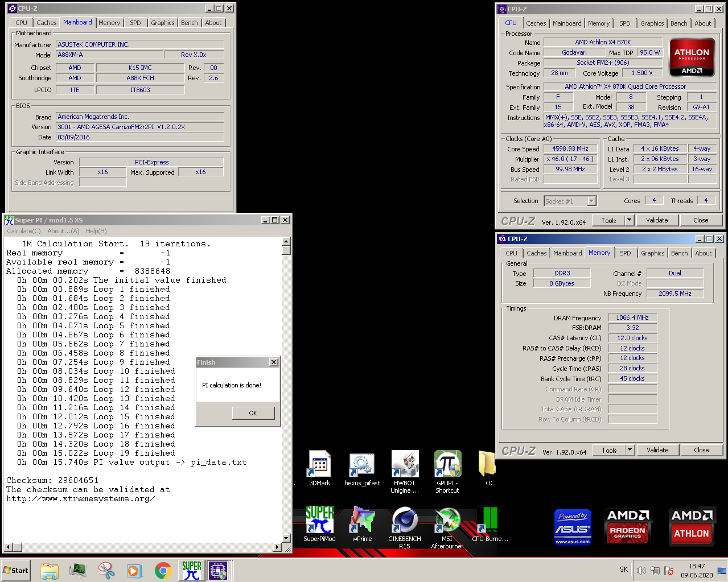The image size is (728, 582).
Task: Click Validate in the CPU window
Action: tap(657, 220)
